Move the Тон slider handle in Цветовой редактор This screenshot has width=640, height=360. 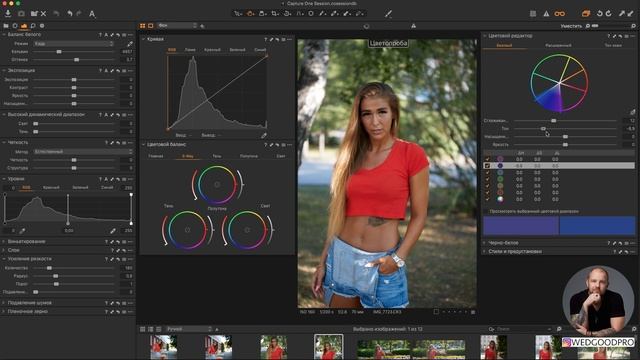[x=543, y=129]
